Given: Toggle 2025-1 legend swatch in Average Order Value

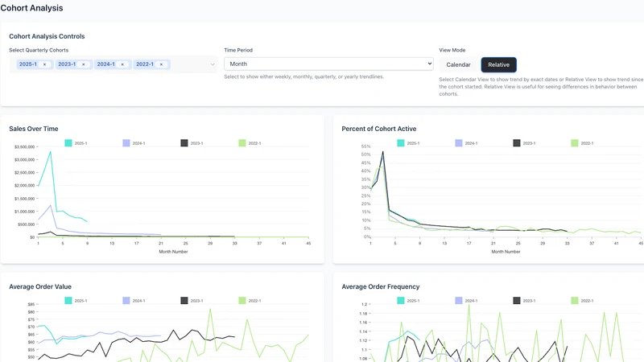Looking at the screenshot, I should pyautogui.click(x=68, y=300).
